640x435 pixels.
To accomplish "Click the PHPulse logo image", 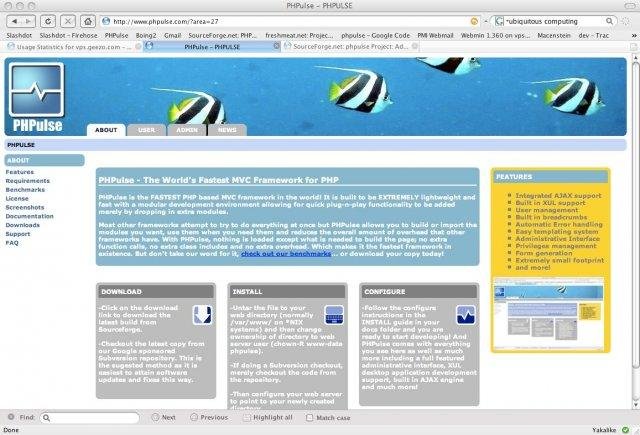I will pos(37,98).
